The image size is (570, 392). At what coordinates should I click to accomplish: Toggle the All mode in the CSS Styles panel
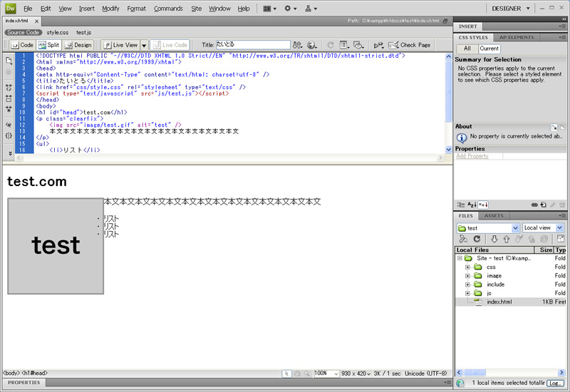coord(467,48)
